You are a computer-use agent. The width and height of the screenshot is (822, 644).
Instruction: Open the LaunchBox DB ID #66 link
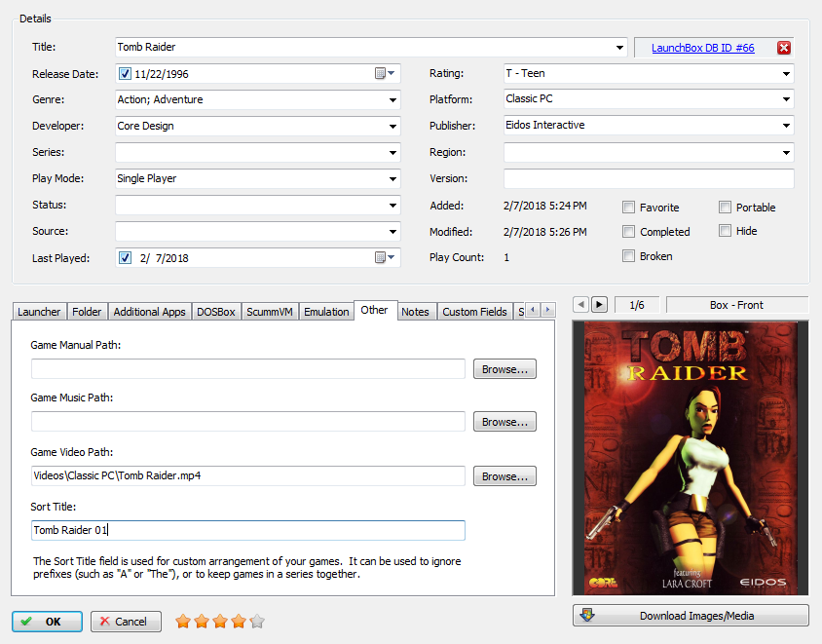click(x=703, y=48)
